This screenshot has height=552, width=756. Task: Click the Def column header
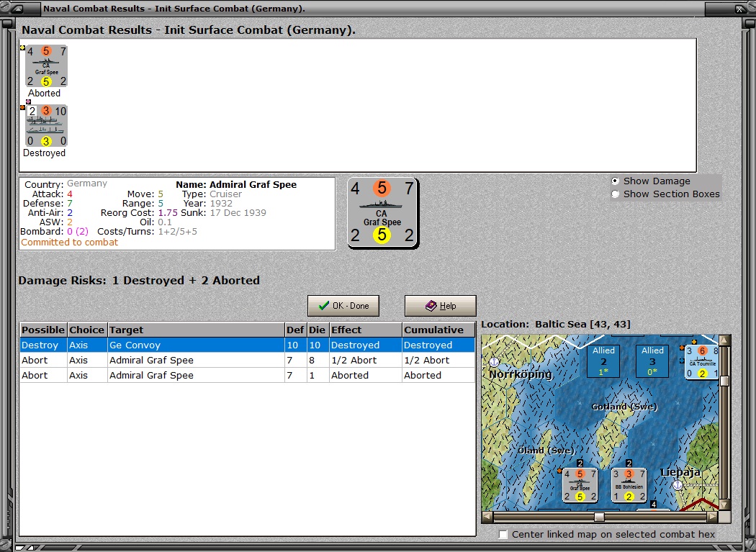(295, 330)
